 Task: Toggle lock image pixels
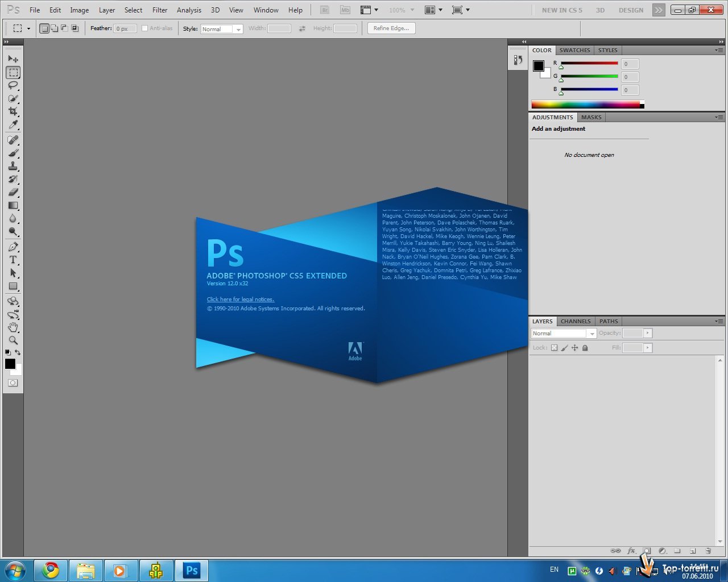[564, 348]
